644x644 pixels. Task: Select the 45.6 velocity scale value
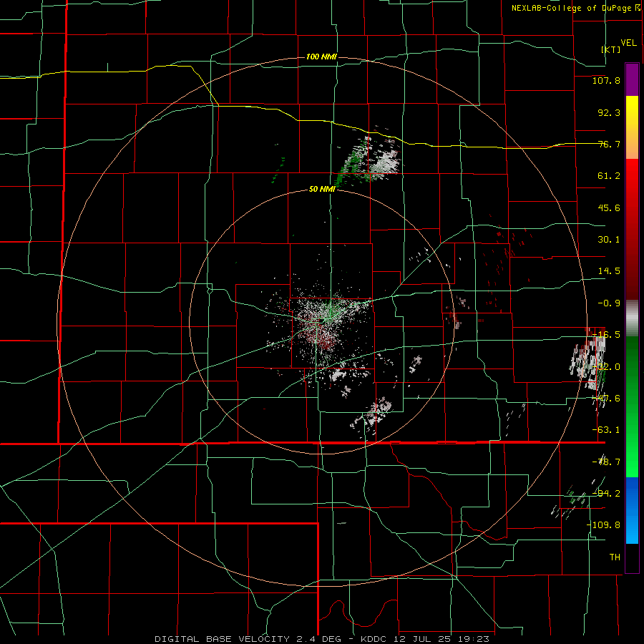(609, 208)
